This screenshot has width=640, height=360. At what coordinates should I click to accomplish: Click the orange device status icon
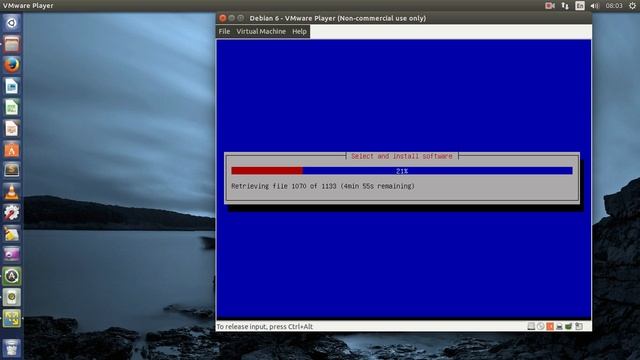click(550, 326)
